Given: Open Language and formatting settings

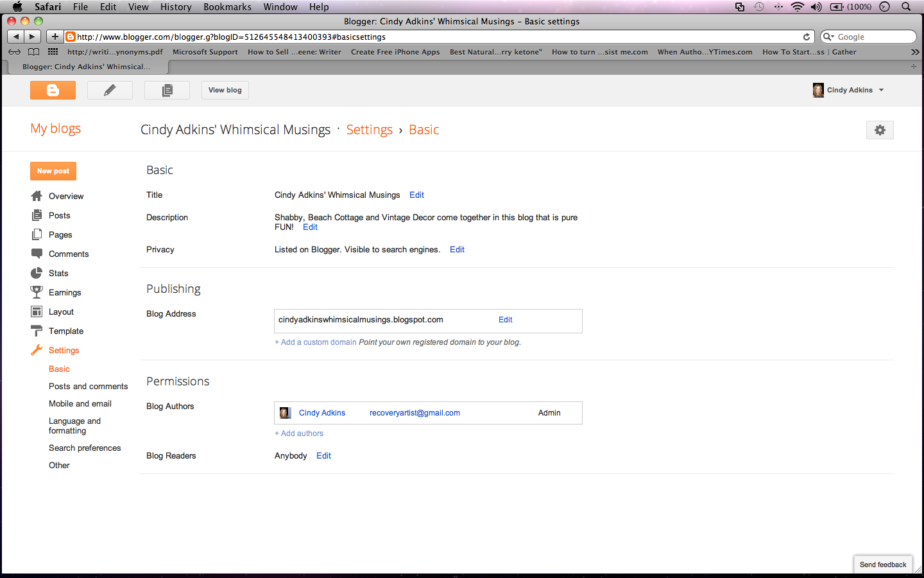Looking at the screenshot, I should click(74, 426).
